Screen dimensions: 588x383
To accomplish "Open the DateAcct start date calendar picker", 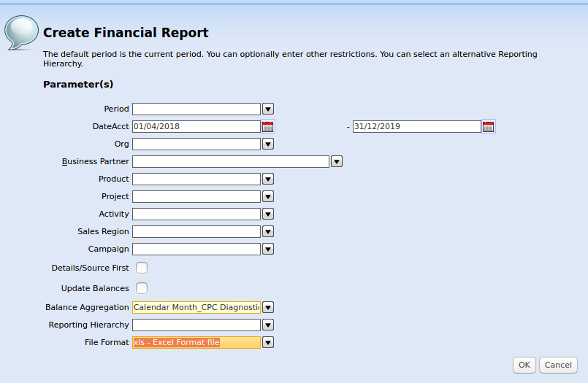I will click(268, 126).
